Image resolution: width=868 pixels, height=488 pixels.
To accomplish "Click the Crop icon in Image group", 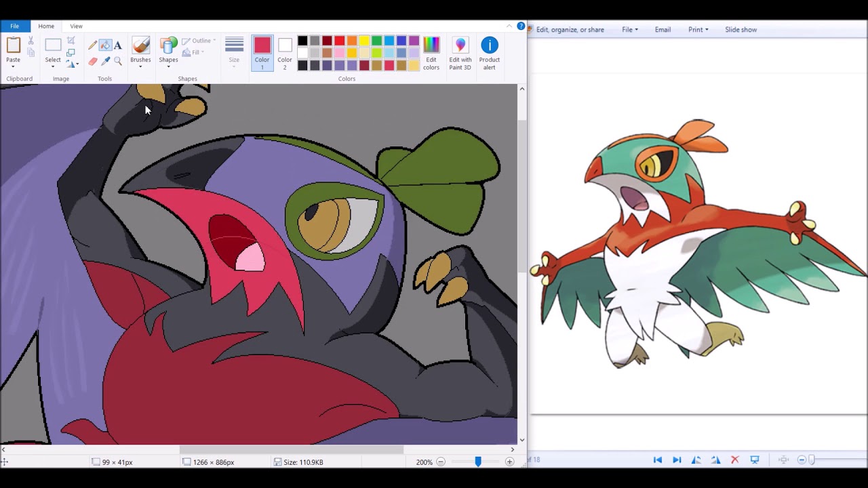I will pos(71,41).
